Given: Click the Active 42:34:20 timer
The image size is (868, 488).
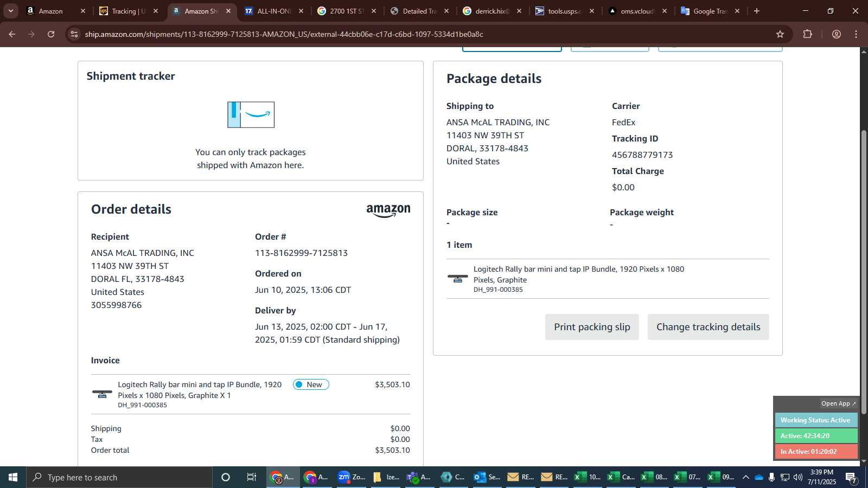Looking at the screenshot, I should coord(816,436).
